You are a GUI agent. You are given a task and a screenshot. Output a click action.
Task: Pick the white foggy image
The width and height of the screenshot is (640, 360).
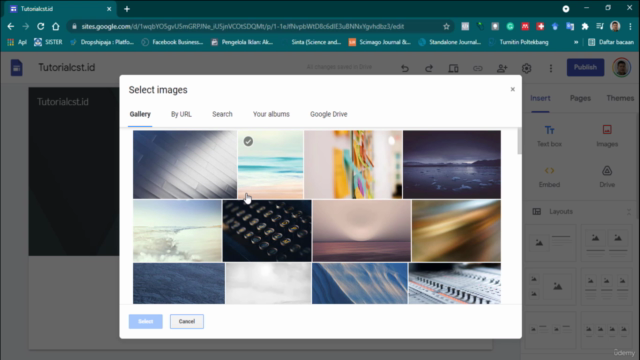pyautogui.click(x=268, y=283)
